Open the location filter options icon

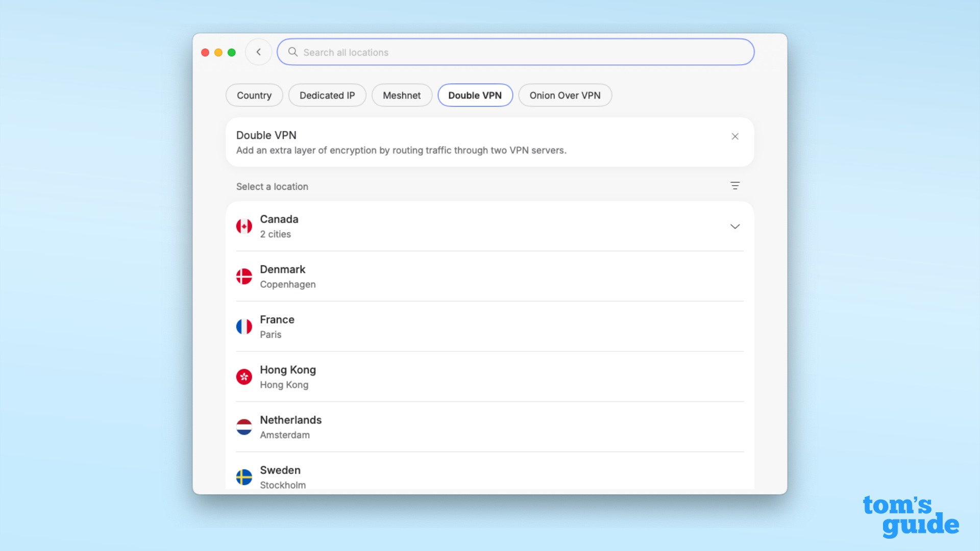[x=735, y=186]
